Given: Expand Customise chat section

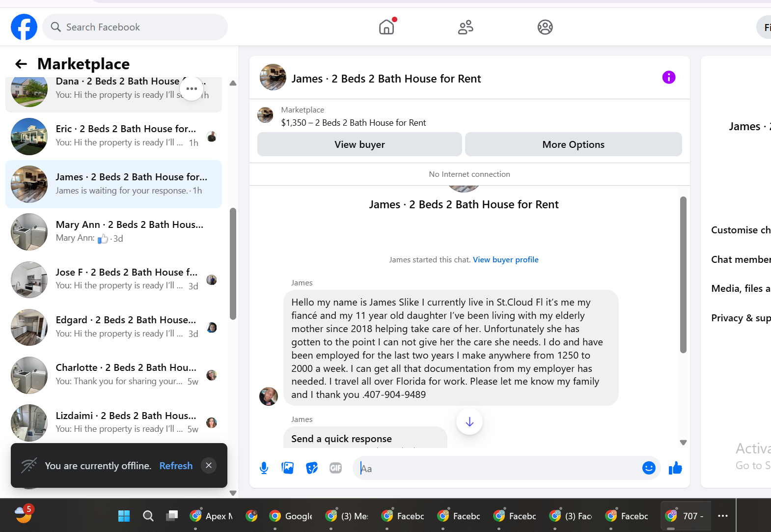Looking at the screenshot, I should [x=741, y=230].
